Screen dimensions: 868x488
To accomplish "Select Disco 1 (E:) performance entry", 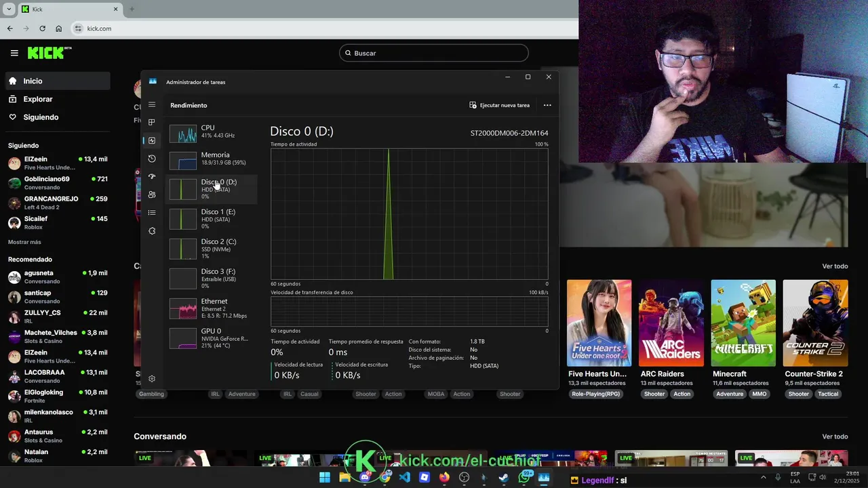I will pos(212,219).
